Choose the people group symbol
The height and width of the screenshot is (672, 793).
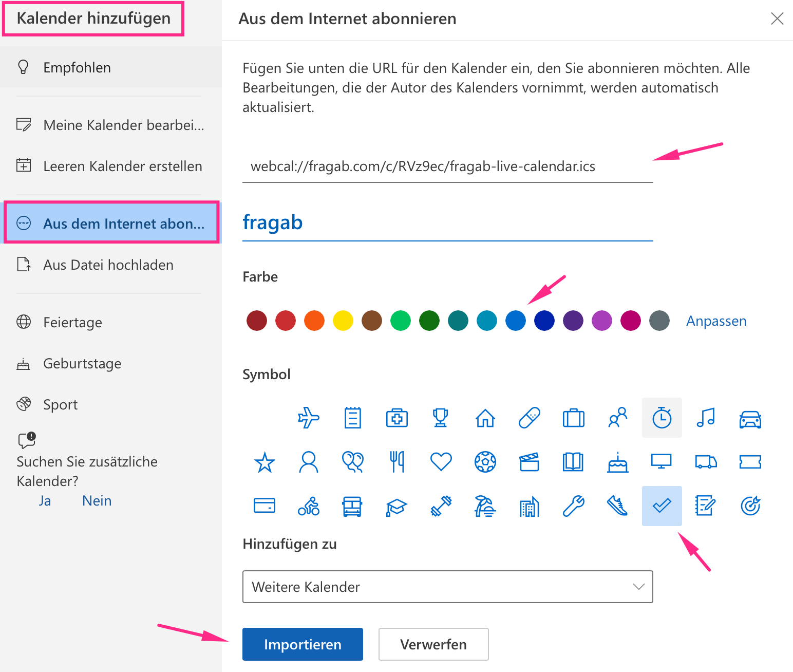[x=618, y=418]
